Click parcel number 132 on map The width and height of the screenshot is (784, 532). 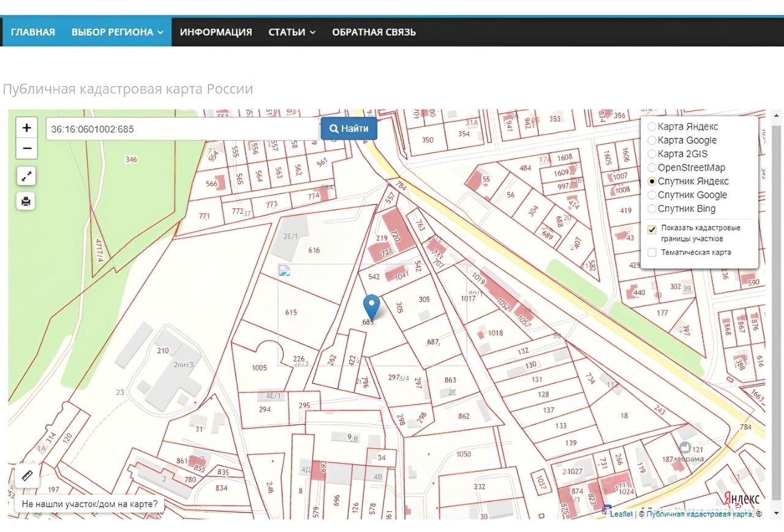click(523, 351)
